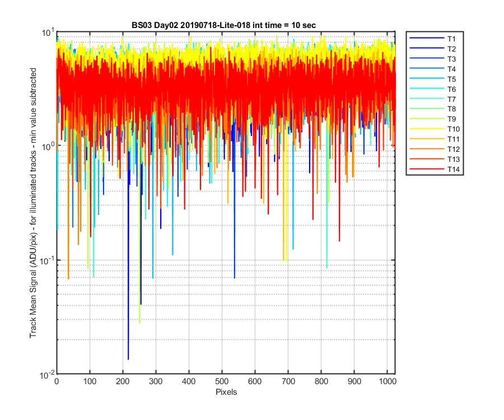Click the y-axis tick label 10^0

pyautogui.click(x=48, y=146)
